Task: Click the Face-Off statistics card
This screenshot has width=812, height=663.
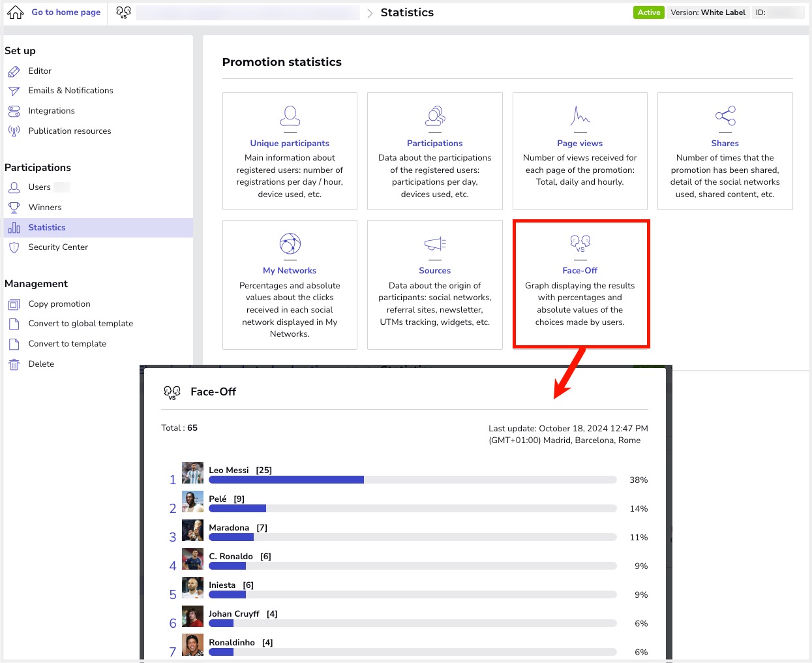Action: 580,284
